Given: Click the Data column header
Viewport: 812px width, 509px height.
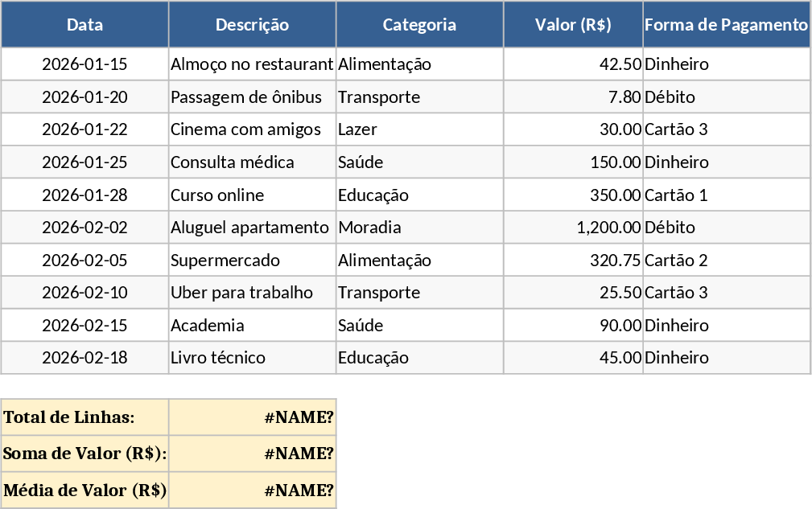Looking at the screenshot, I should pos(84,25).
